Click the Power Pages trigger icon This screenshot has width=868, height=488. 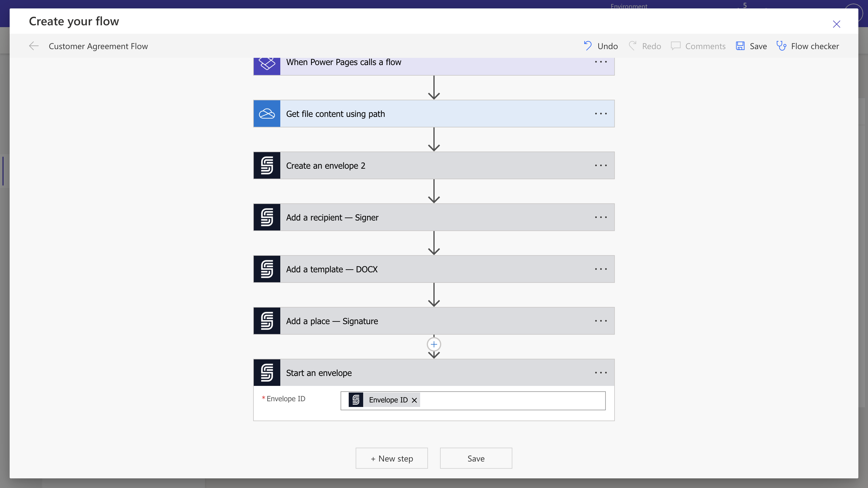coord(266,64)
